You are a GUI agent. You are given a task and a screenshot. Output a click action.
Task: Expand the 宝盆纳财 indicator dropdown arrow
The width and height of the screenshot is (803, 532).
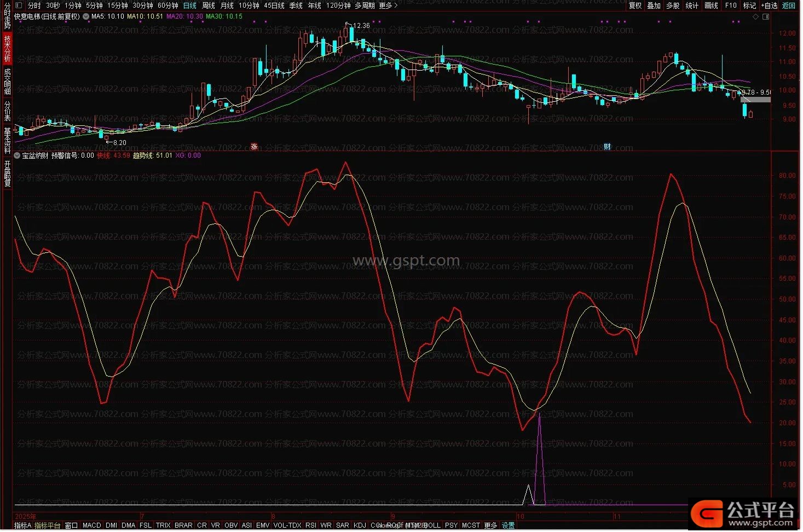18,156
